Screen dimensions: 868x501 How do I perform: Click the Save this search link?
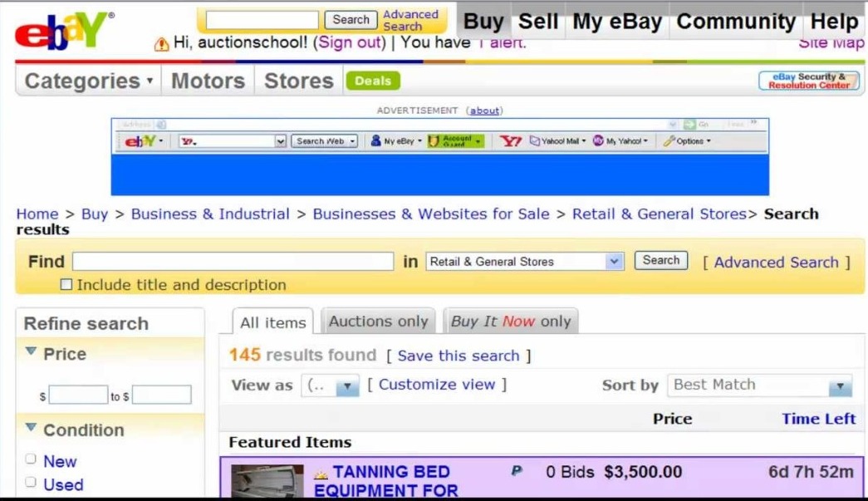pos(458,356)
